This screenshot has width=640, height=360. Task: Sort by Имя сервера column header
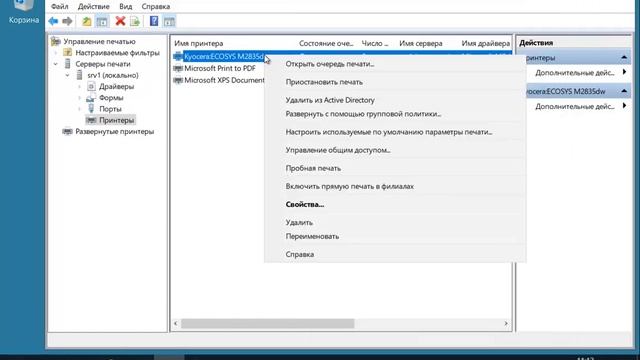pos(420,43)
